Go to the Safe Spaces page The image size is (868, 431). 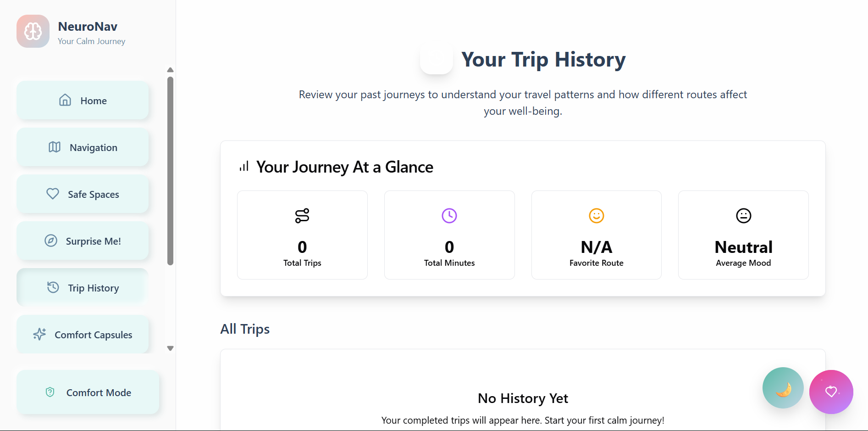coord(83,194)
